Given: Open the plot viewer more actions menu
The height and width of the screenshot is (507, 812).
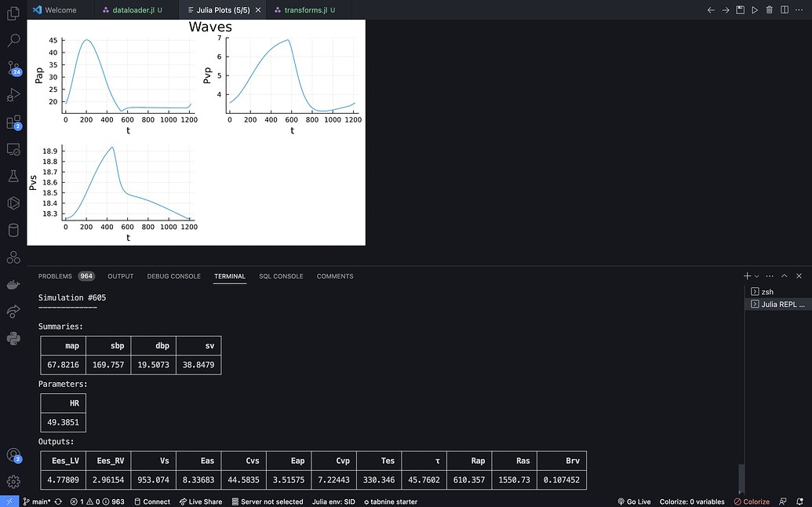Looking at the screenshot, I should [x=799, y=9].
